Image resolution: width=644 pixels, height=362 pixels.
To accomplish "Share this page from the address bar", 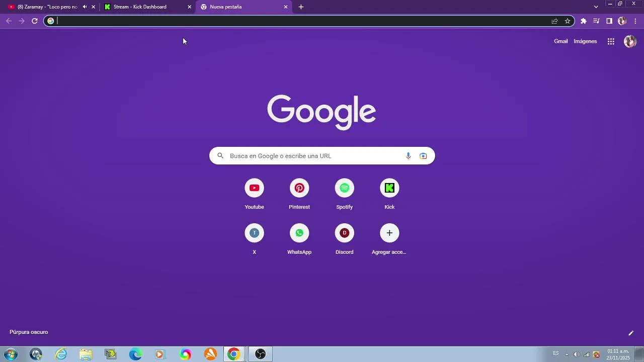I will point(554,21).
